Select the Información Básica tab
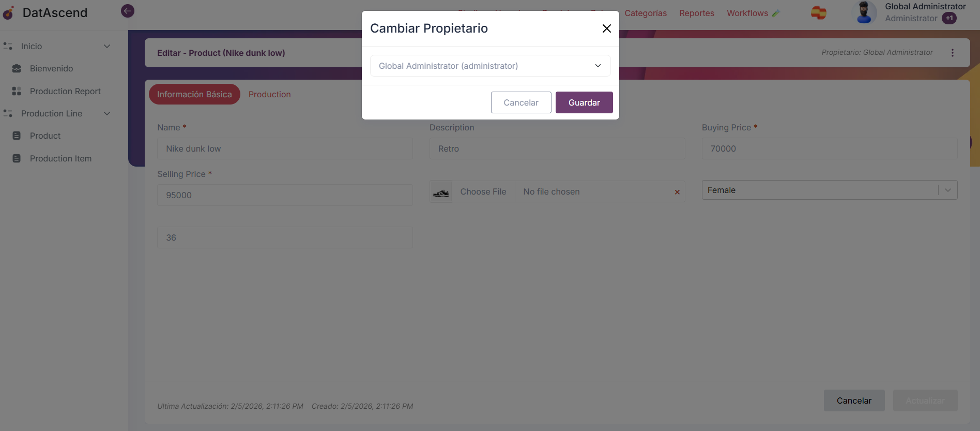The height and width of the screenshot is (431, 980). coord(194,94)
